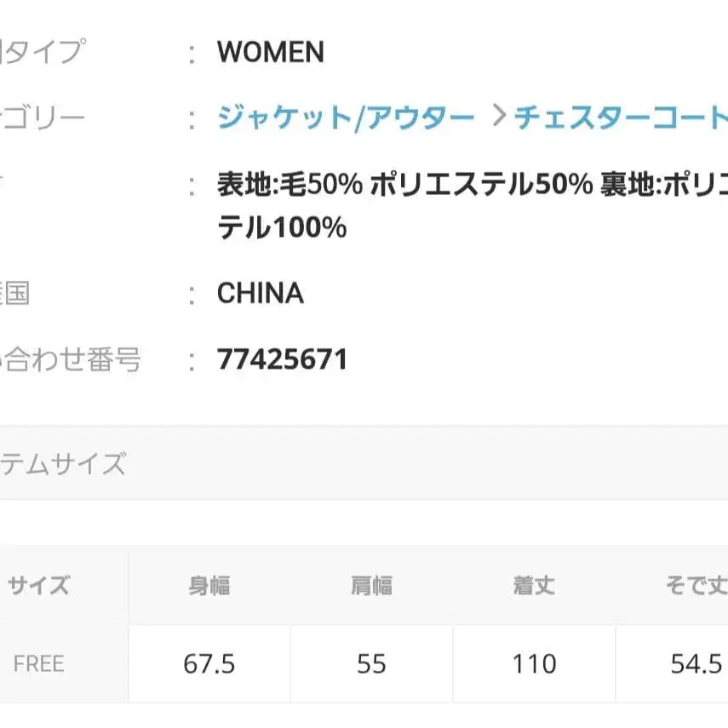Image resolution: width=728 pixels, height=728 pixels.
Task: Click the 肩幅 column header
Action: (371, 586)
